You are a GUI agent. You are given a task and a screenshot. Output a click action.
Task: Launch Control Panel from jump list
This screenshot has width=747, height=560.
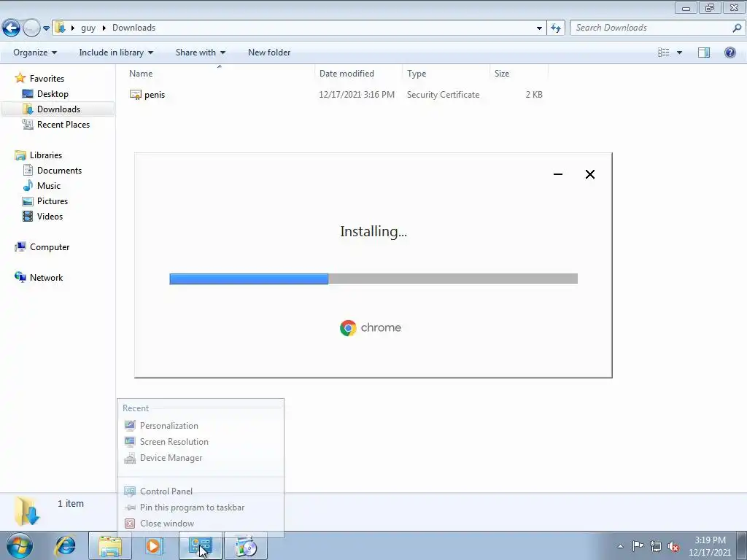click(166, 491)
